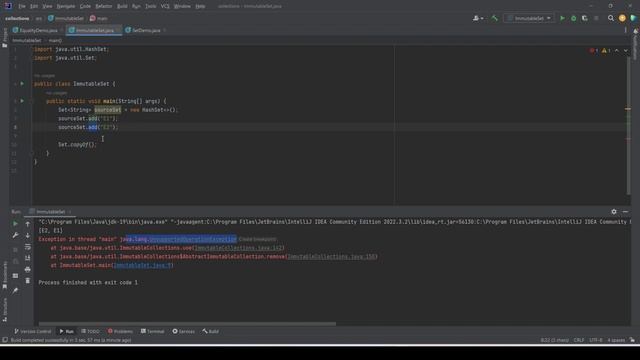Click the ImmutableSet tab in Run panel
Image resolution: width=640 pixels, height=360 pixels.
(x=50, y=211)
